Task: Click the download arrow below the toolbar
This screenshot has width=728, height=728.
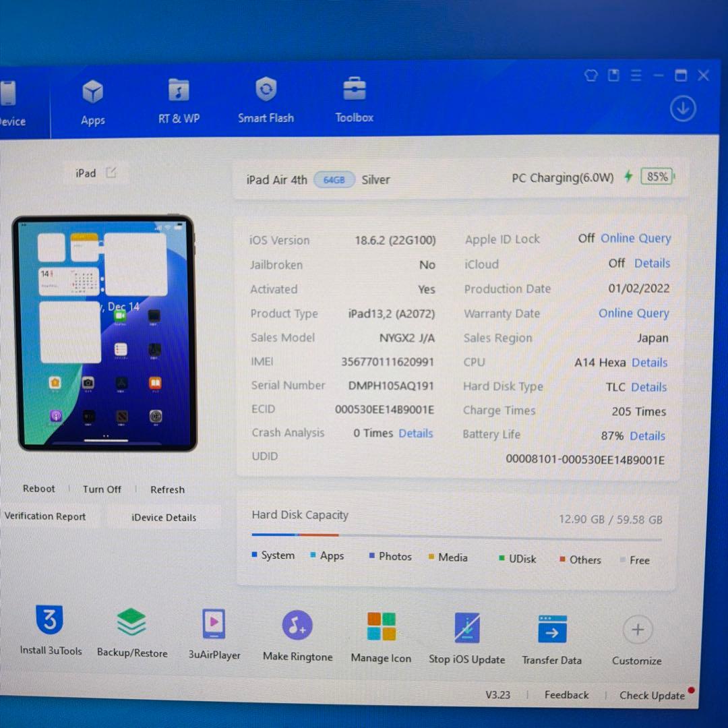Action: click(682, 108)
